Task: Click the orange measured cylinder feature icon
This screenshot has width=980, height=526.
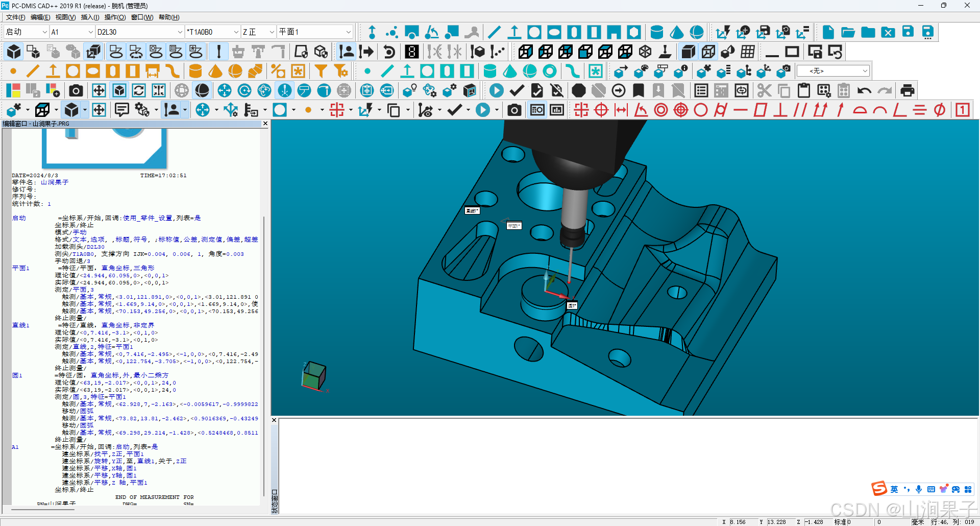Action: click(195, 71)
